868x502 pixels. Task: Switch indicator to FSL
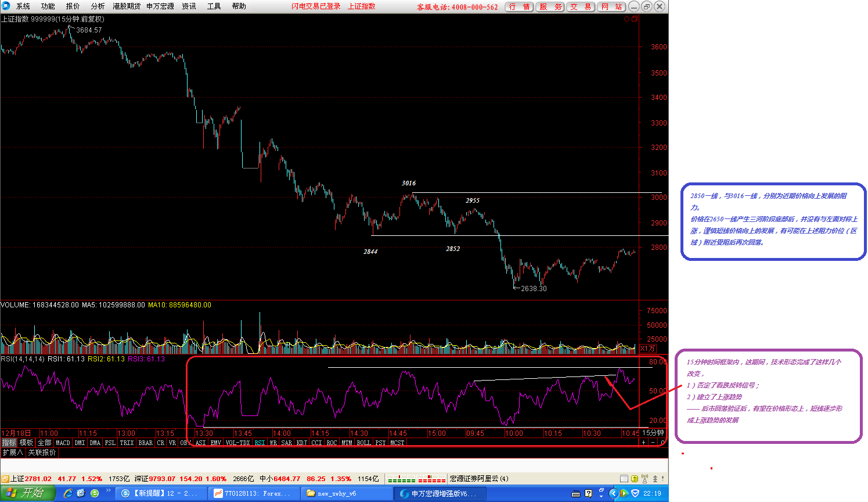tap(110, 443)
